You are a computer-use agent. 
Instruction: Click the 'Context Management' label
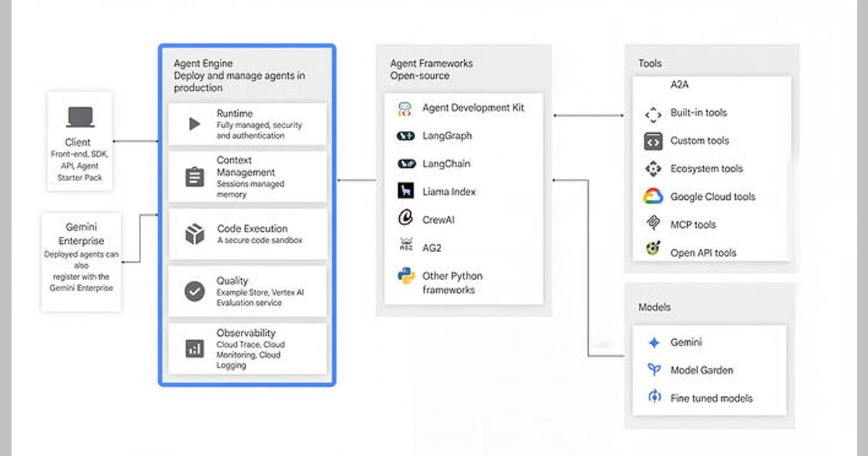(x=246, y=166)
